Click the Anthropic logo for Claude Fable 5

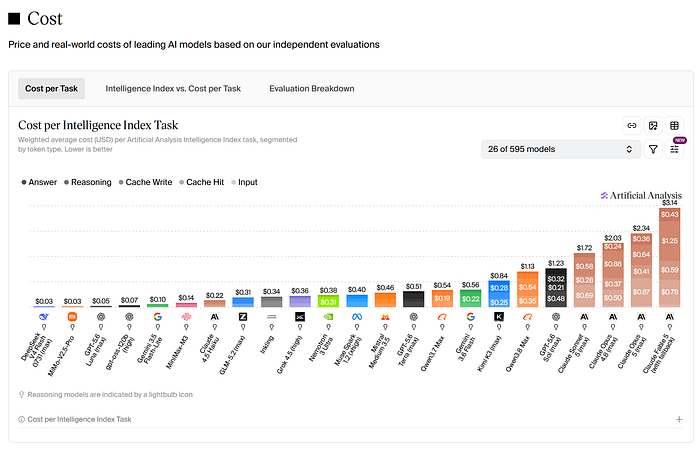pos(670,317)
